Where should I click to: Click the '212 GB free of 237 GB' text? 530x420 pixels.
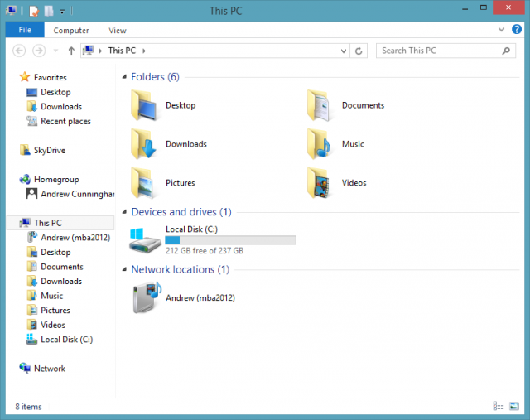coord(205,250)
